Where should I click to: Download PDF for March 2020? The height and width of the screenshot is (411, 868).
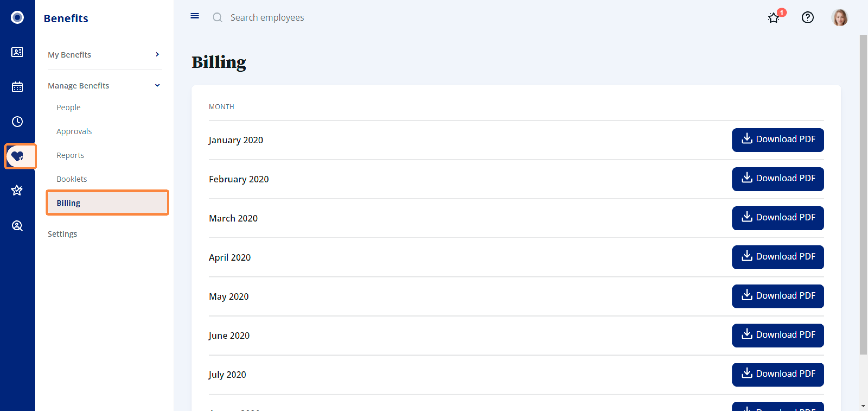point(778,218)
